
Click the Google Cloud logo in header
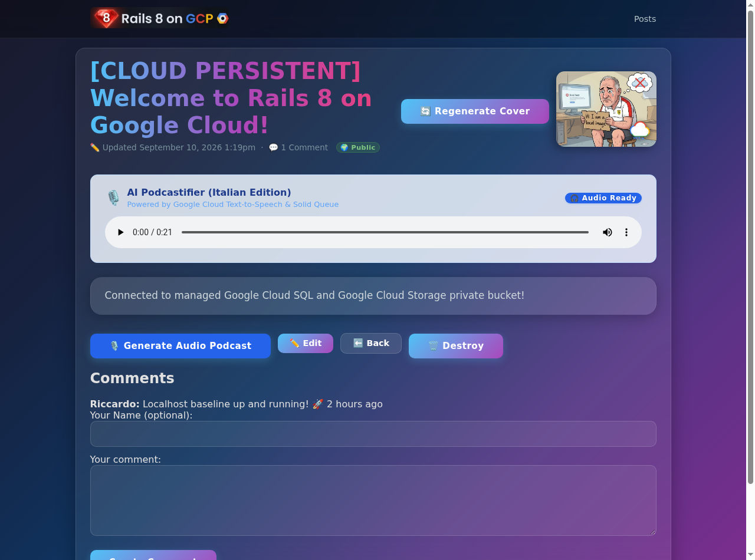pyautogui.click(x=222, y=18)
